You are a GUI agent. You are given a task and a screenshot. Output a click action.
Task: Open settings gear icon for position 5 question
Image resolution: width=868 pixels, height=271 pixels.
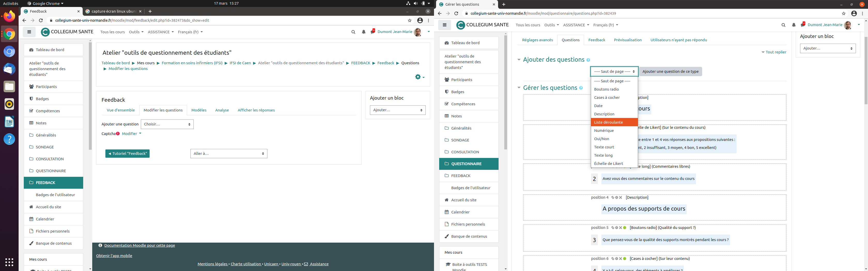(616, 228)
